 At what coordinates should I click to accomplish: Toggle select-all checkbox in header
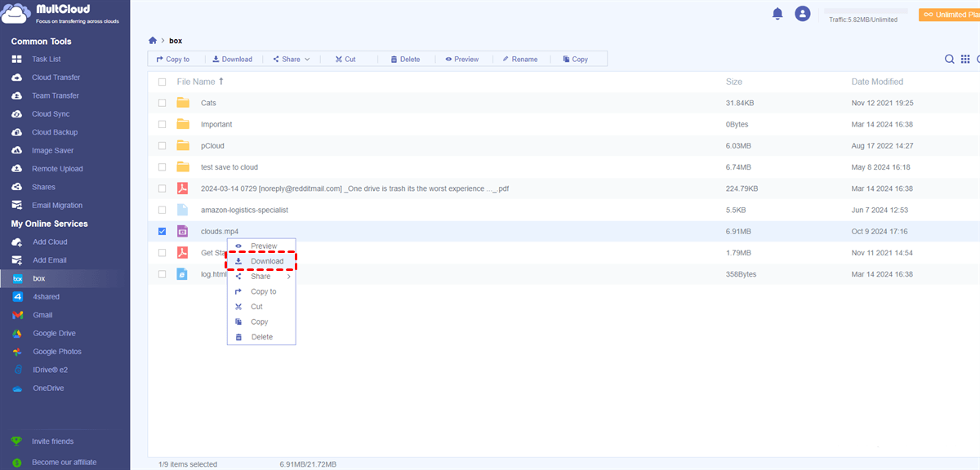click(x=162, y=82)
